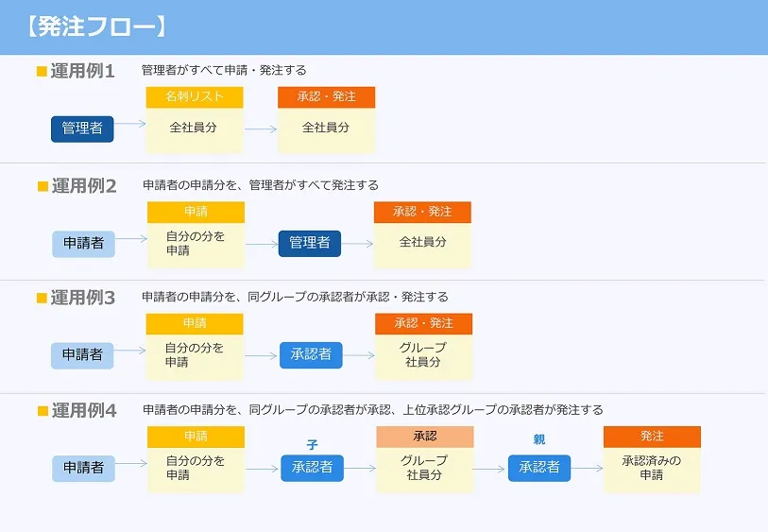The image size is (768, 532).
Task: Select the 承認者 box in 運用例3
Action: click(x=311, y=355)
